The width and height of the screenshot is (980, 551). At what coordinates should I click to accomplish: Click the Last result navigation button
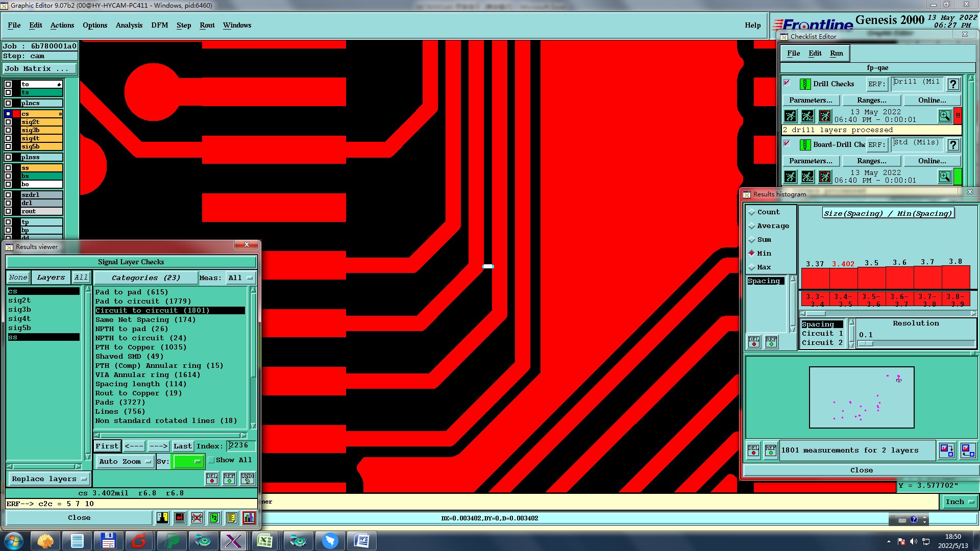182,446
